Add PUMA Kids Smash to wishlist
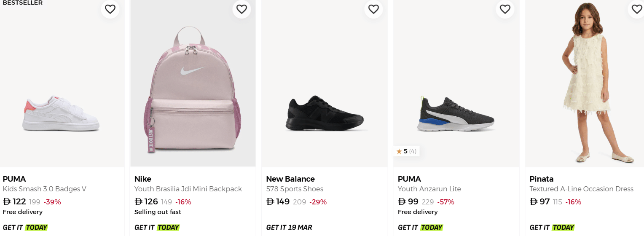Viewport: 644px width, 236px height. point(110,9)
